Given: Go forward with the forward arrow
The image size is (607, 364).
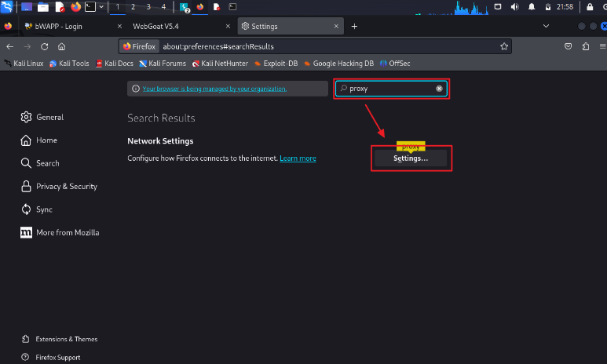Looking at the screenshot, I should 27,47.
